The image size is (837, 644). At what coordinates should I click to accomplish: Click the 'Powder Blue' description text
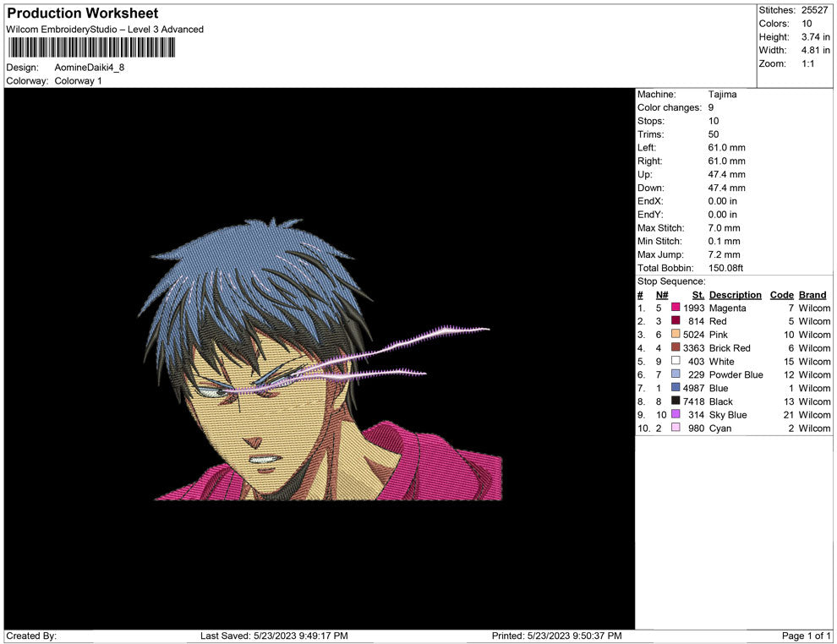736,374
